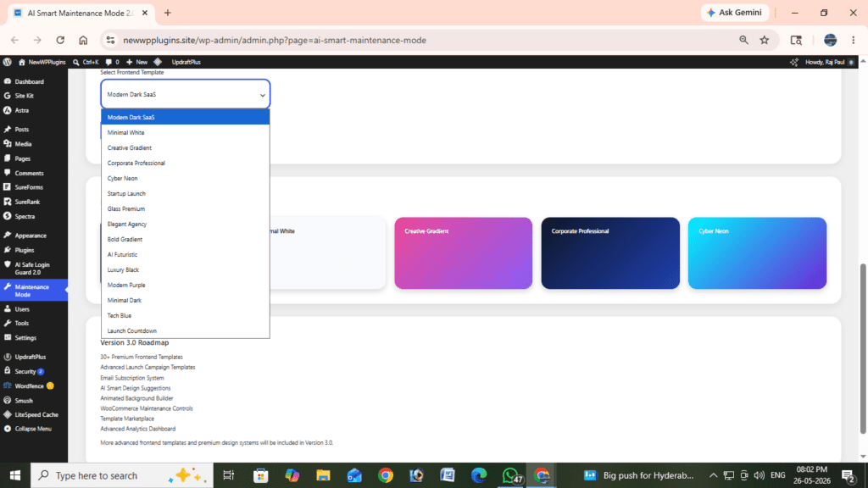
Task: Click the NewWPPlugins site link
Action: (x=42, y=62)
